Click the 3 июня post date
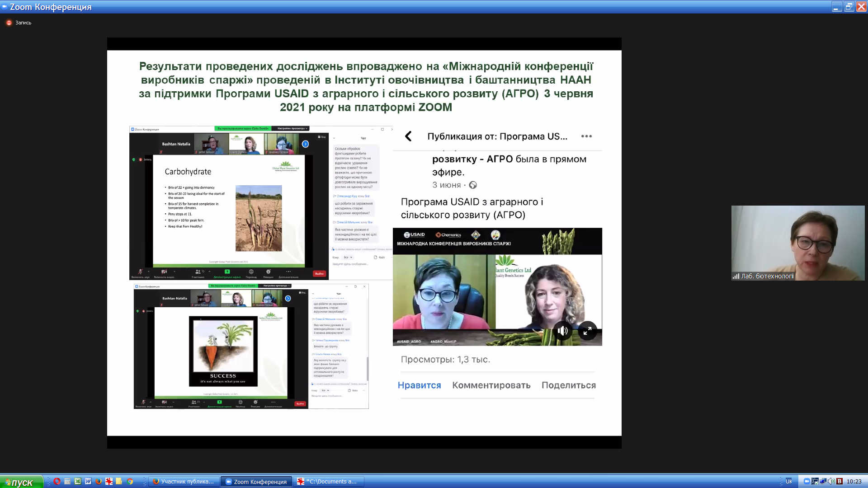 (x=446, y=185)
